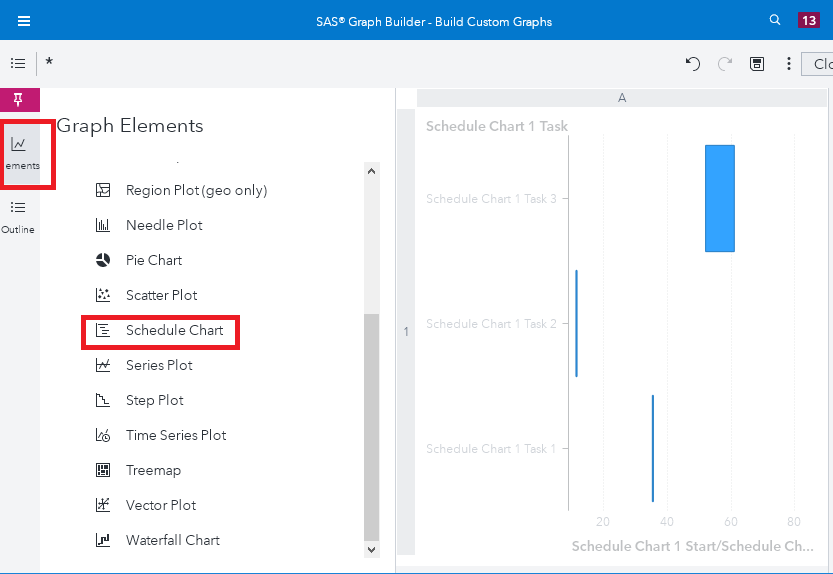Click the undo arrow icon
This screenshot has width=833, height=574.
693,64
